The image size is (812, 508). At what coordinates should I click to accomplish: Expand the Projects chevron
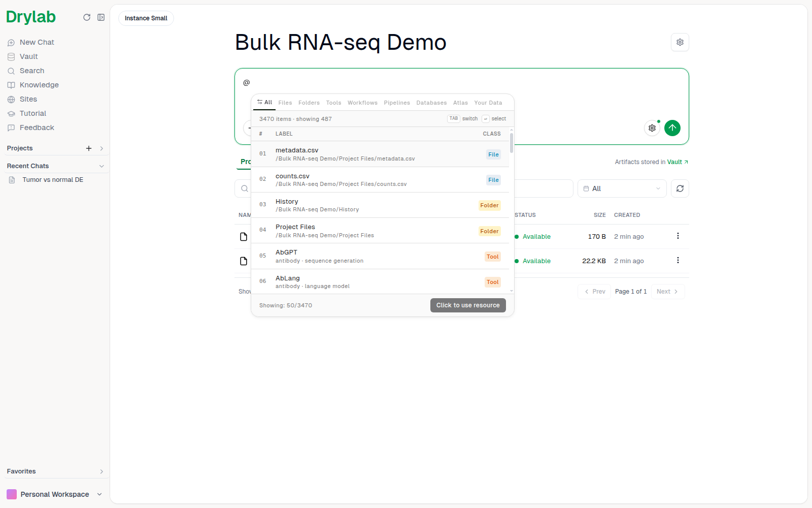click(x=101, y=148)
